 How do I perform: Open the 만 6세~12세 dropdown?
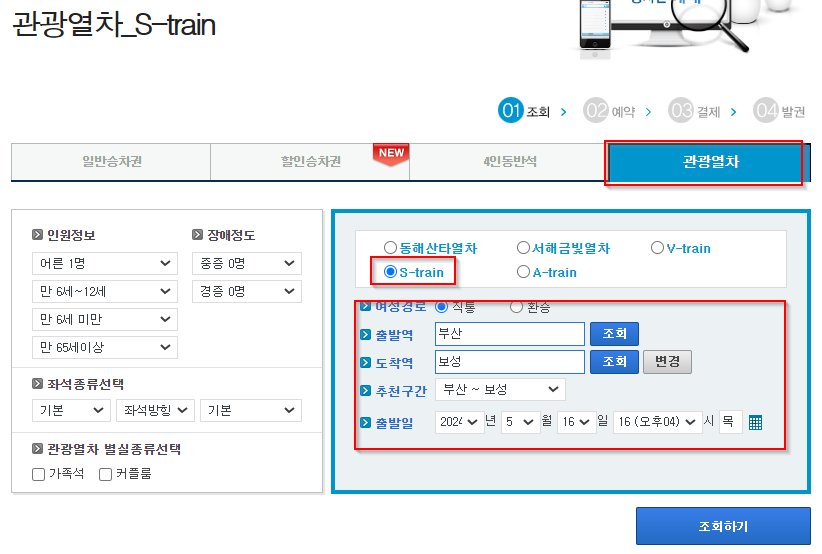click(x=105, y=291)
